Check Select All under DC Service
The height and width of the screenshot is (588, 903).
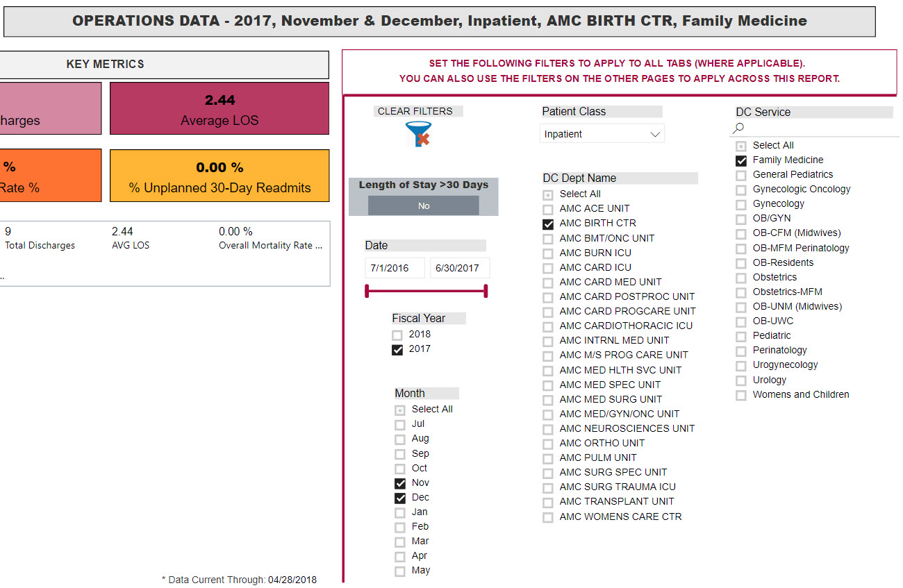coord(741,146)
